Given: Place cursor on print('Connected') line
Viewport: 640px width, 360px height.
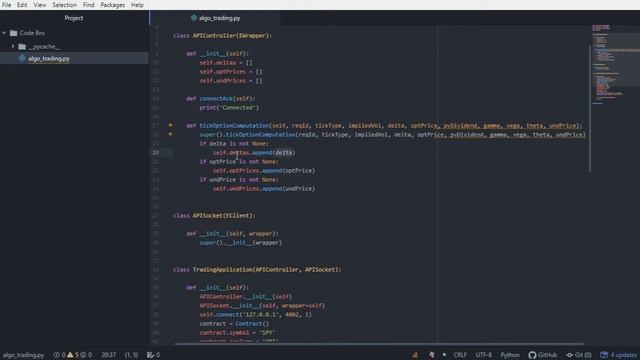Looking at the screenshot, I should [229, 107].
